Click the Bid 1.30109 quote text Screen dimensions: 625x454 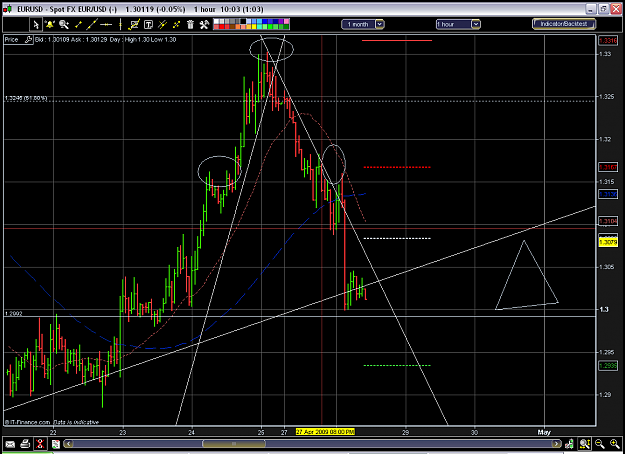click(x=53, y=39)
